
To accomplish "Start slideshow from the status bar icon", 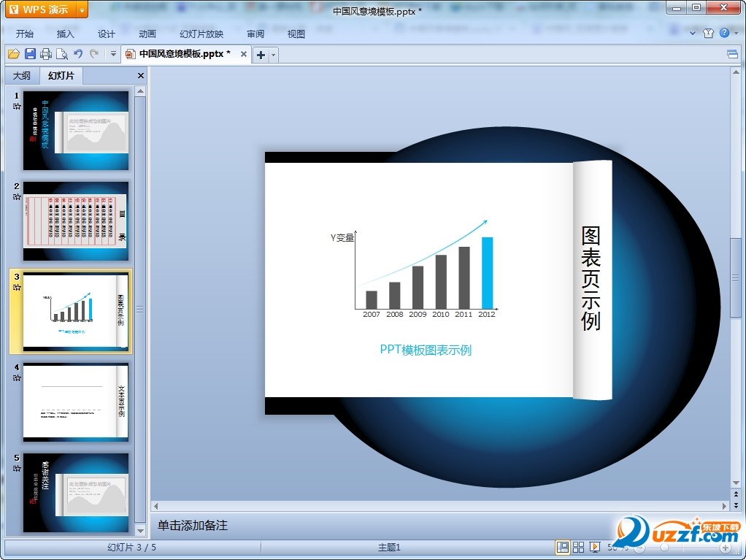I will (x=595, y=547).
